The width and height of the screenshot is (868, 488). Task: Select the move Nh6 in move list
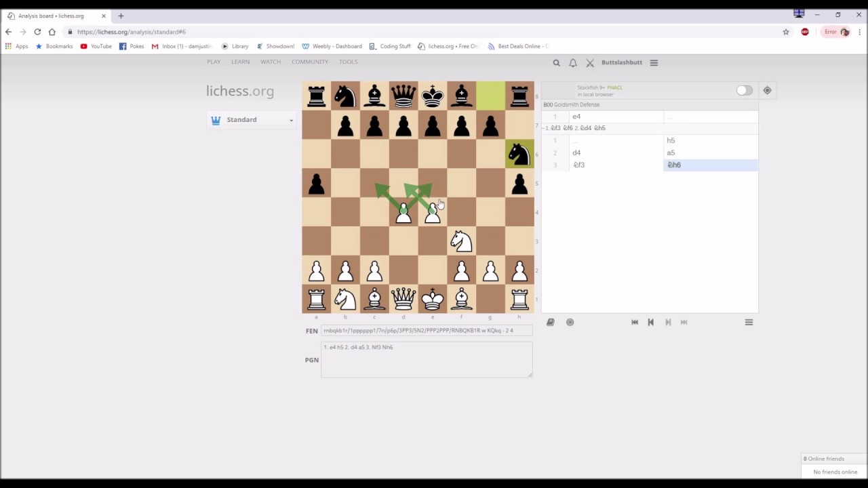coord(710,165)
